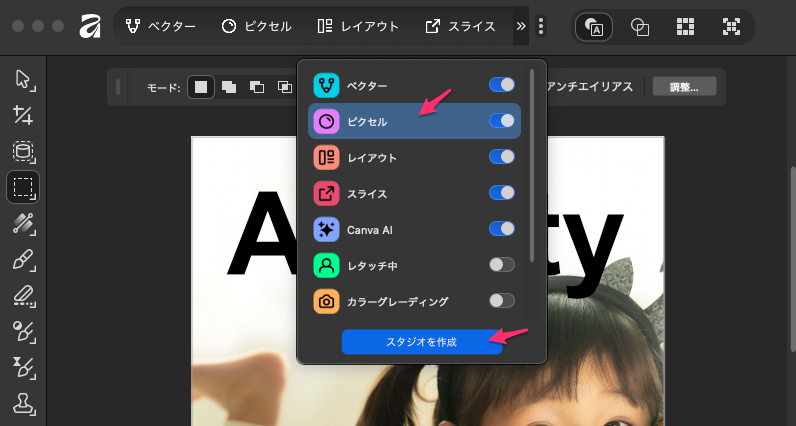Screen dimensions: 796x426
Task: Open the three-dot studio options menu
Action: coord(541,27)
